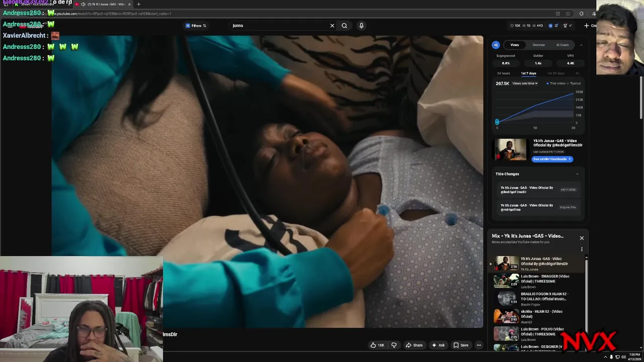This screenshot has width=644, height=362.
Task: Show hidden system tray icons chevron
Action: click(605, 357)
